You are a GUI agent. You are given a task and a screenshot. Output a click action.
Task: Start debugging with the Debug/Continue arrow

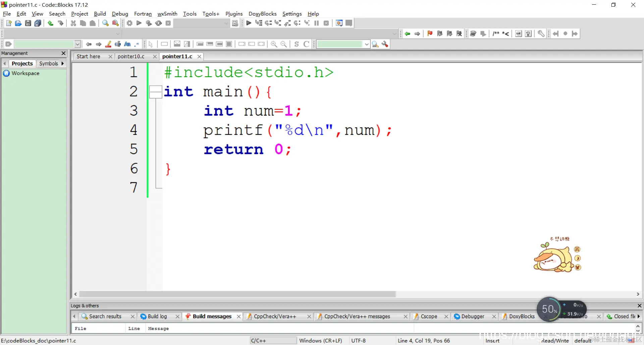click(249, 23)
